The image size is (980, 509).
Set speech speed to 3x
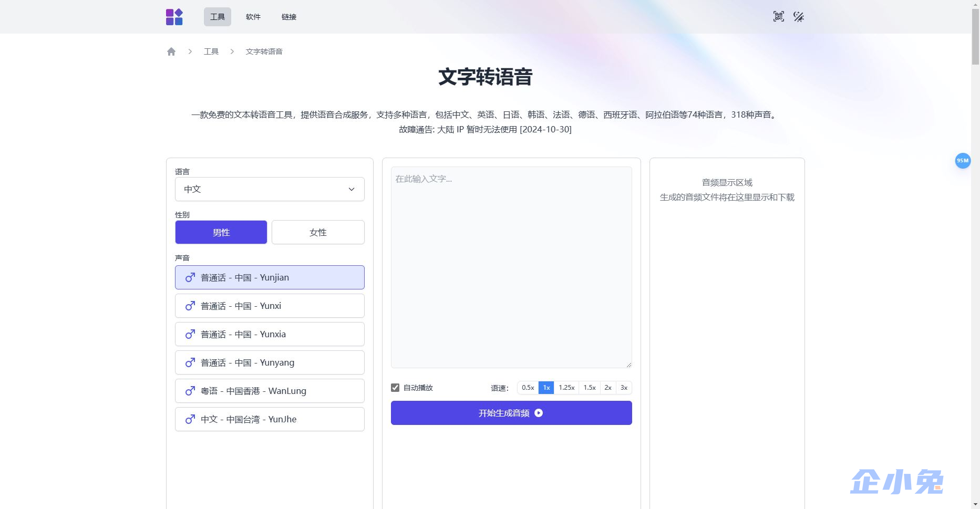(624, 388)
